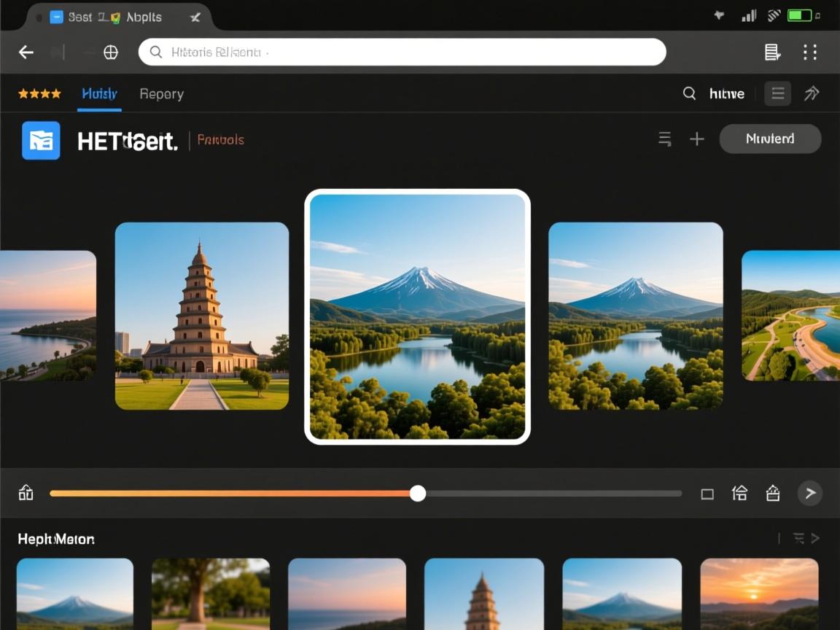Image resolution: width=840 pixels, height=630 pixels.
Task: Select the centered mountain lake photo
Action: tap(418, 316)
